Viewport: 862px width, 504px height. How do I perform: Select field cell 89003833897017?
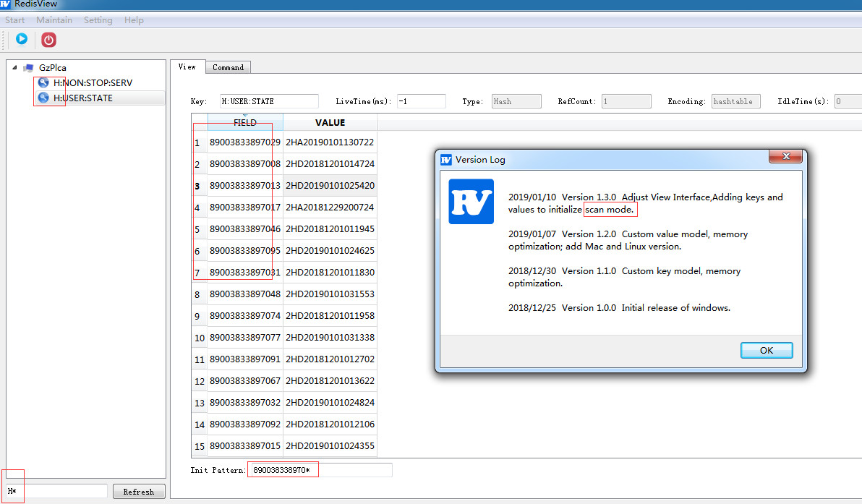tap(245, 208)
